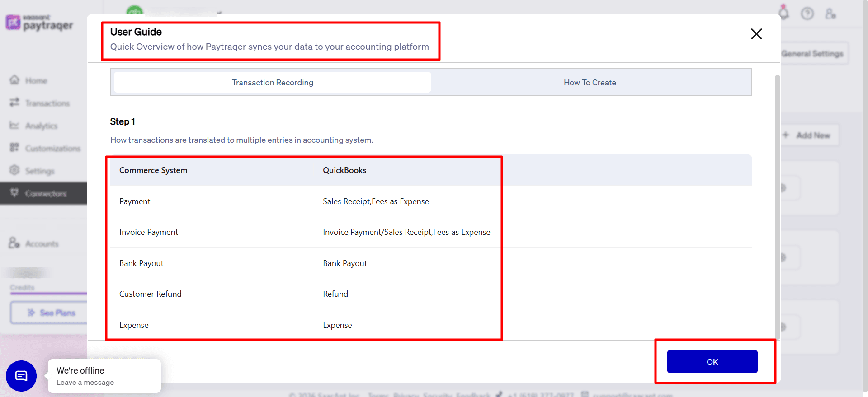Open Settings in the sidebar

[40, 171]
